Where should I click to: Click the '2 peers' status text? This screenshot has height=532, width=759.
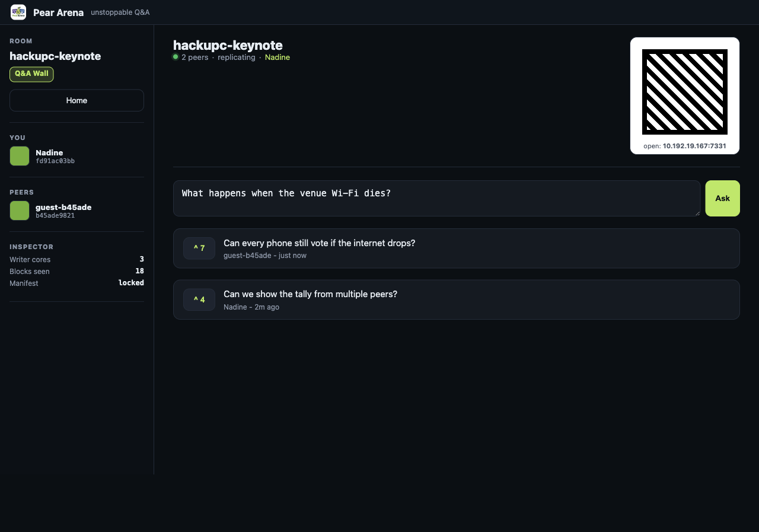click(x=194, y=58)
